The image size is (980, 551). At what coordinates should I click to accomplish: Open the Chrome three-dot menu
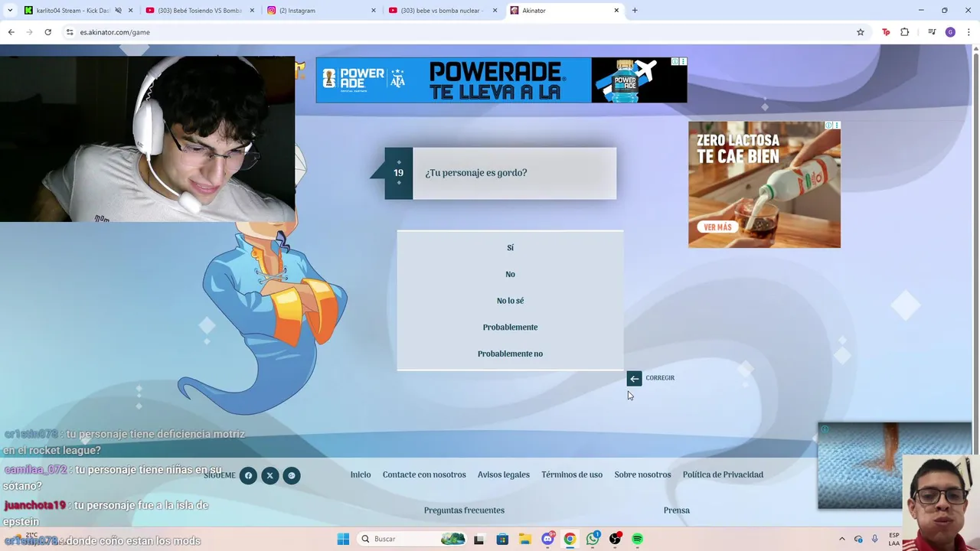[969, 32]
